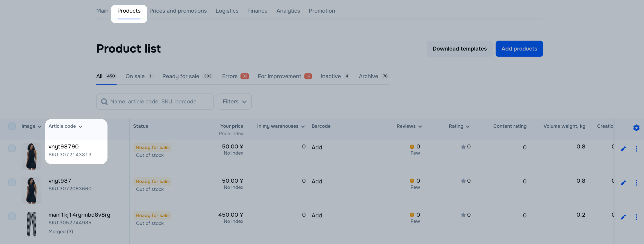Click the reviews warning icon for vnyt987
Viewport: 644px width, 244px height.
click(412, 181)
